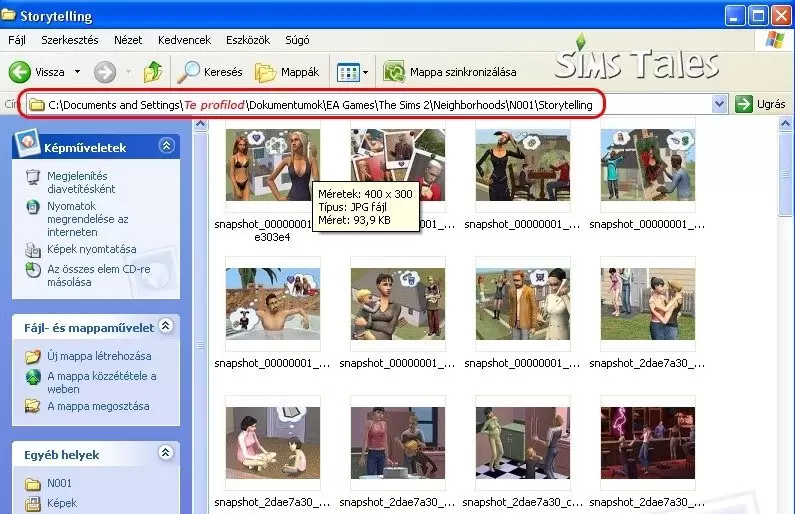Viewport: 795px width, 514px height.
Task: Click A mappa megosztása link
Action: tap(98, 407)
